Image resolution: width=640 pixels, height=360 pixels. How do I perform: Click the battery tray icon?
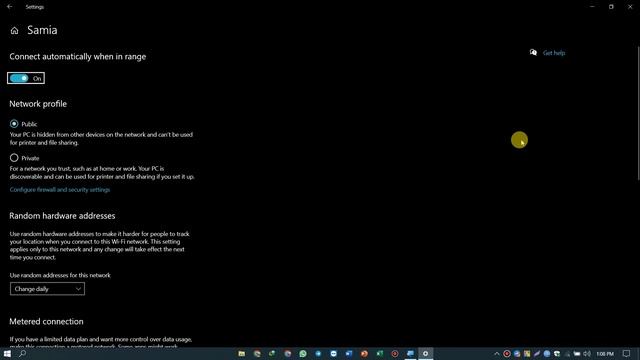coord(577,353)
